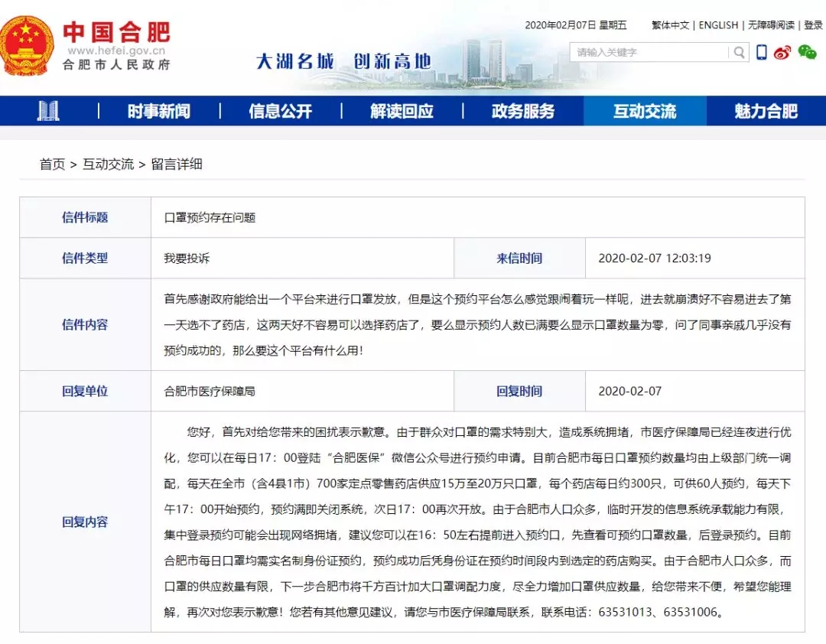Click the home building icon in navigation bar
This screenshot has height=644, width=826.
(48, 111)
